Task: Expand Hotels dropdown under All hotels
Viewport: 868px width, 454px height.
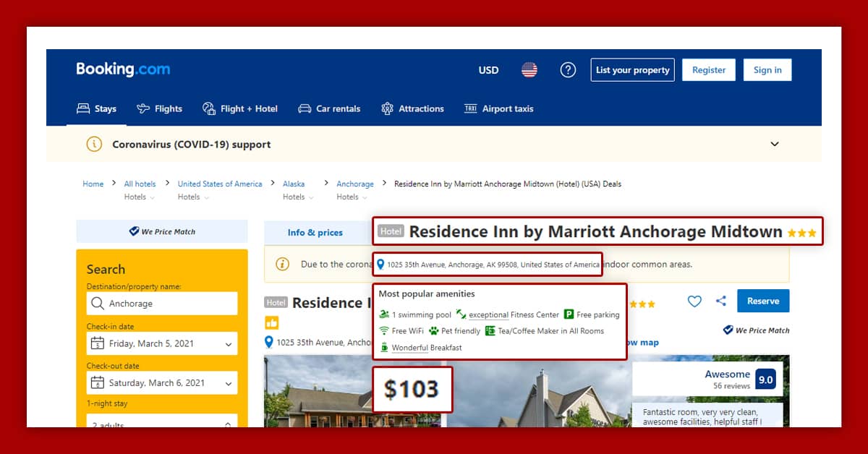Action: (140, 197)
